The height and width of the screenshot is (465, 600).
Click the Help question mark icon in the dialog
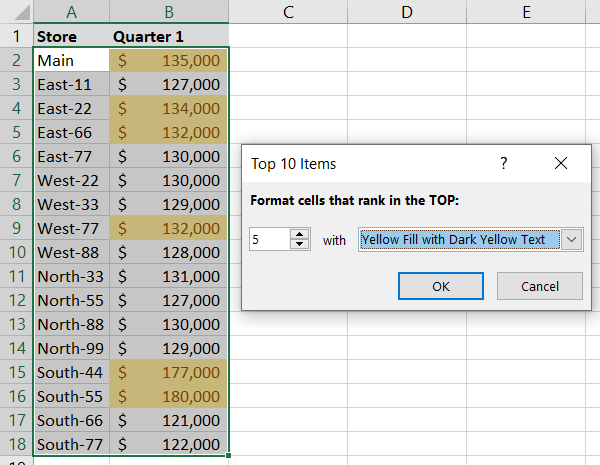[x=504, y=163]
